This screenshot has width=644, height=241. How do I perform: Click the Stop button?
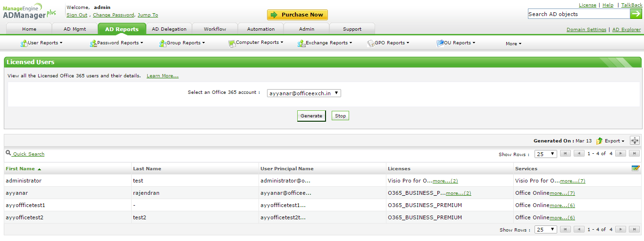[340, 116]
